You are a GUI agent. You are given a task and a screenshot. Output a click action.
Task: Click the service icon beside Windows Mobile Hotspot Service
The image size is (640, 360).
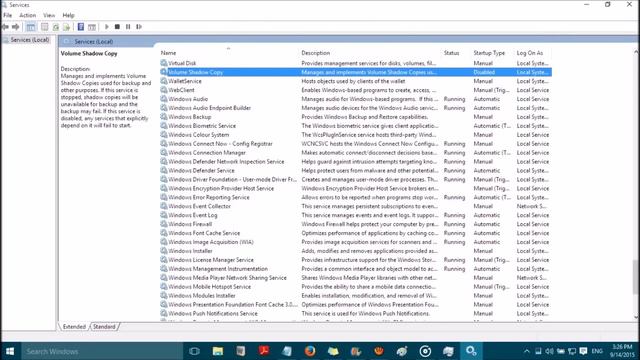click(164, 287)
